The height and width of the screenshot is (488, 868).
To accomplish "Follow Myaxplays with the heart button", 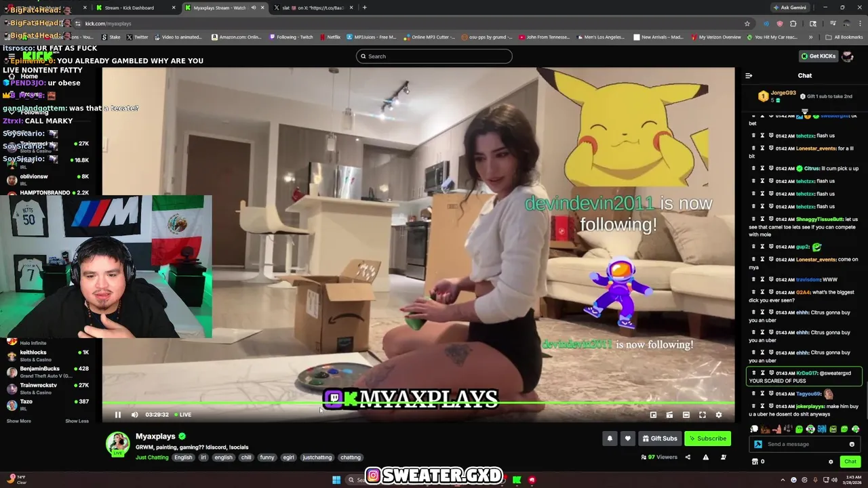I will click(627, 439).
